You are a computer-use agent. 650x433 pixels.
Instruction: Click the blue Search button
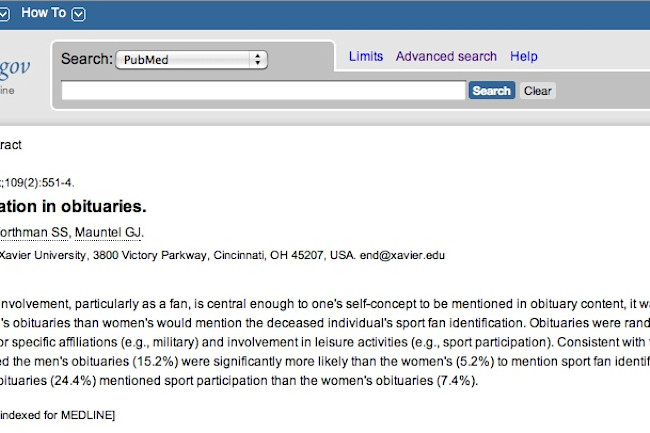(492, 90)
